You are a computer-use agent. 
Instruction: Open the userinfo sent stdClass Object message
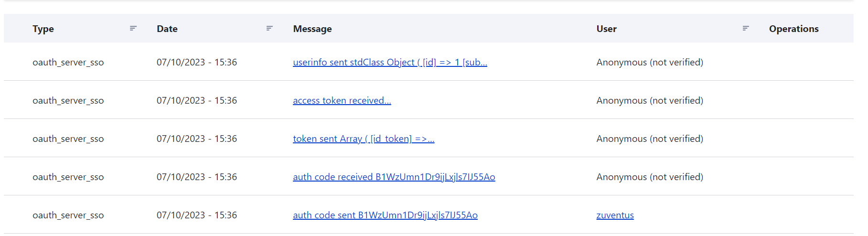click(x=390, y=63)
